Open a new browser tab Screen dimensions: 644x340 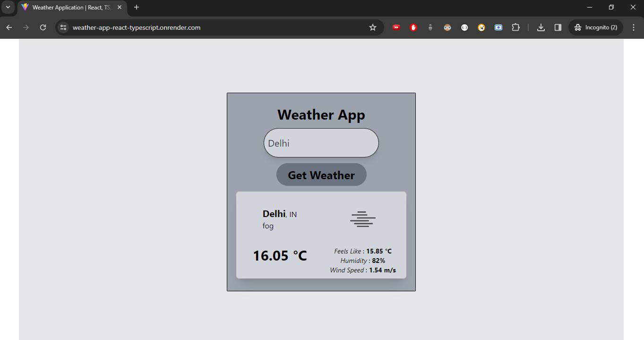[136, 7]
